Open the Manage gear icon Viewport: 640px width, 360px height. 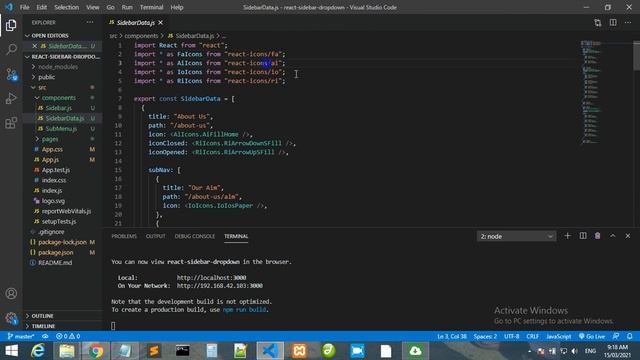pyautogui.click(x=11, y=318)
